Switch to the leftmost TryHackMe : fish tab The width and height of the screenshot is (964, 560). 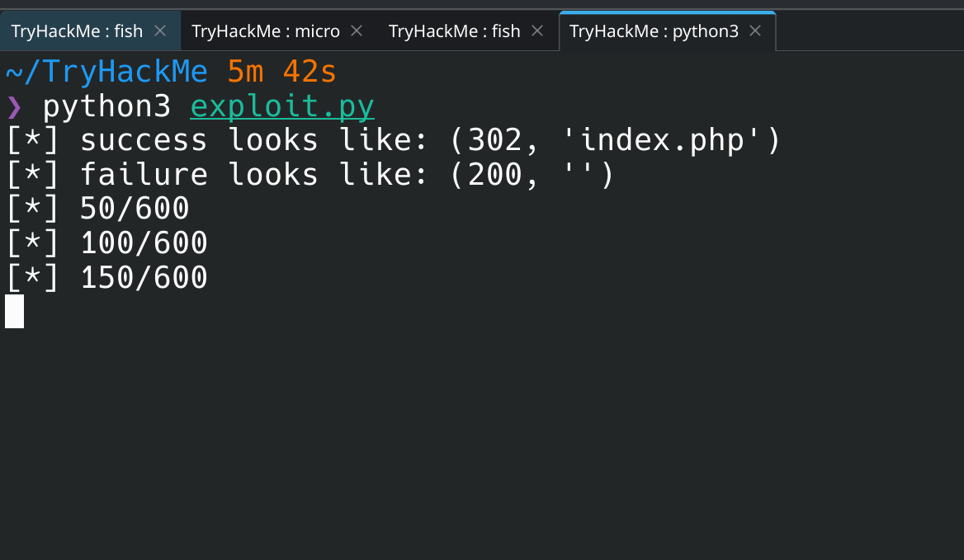90,31
